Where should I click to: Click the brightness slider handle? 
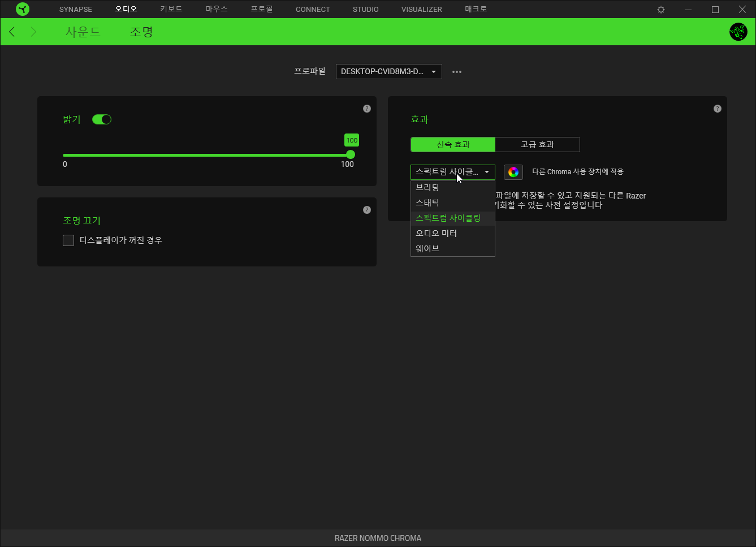point(351,154)
